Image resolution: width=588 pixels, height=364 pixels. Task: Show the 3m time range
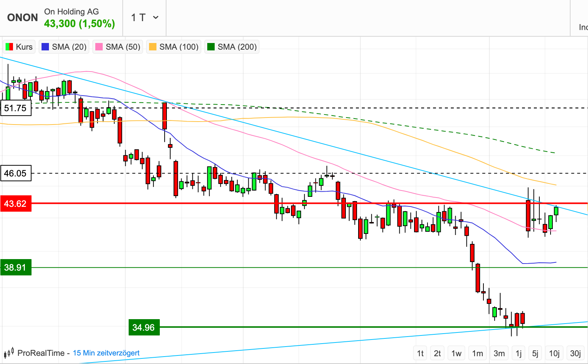[x=499, y=353]
